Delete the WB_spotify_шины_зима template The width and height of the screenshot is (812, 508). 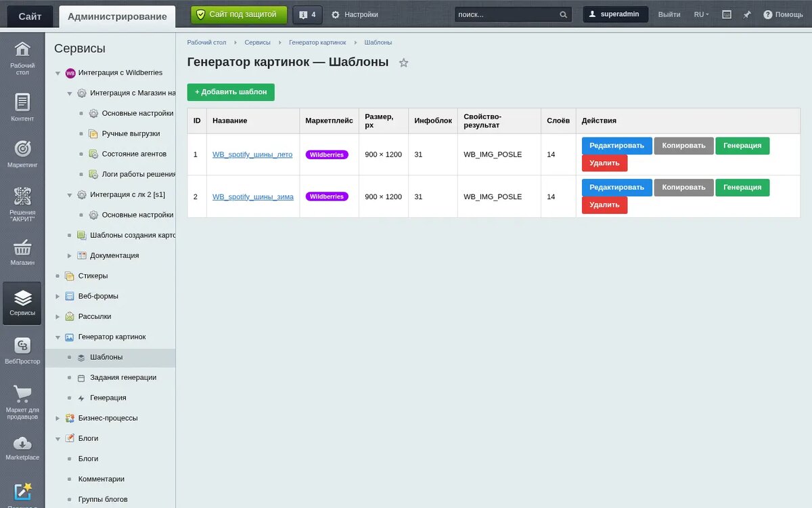[x=604, y=205]
